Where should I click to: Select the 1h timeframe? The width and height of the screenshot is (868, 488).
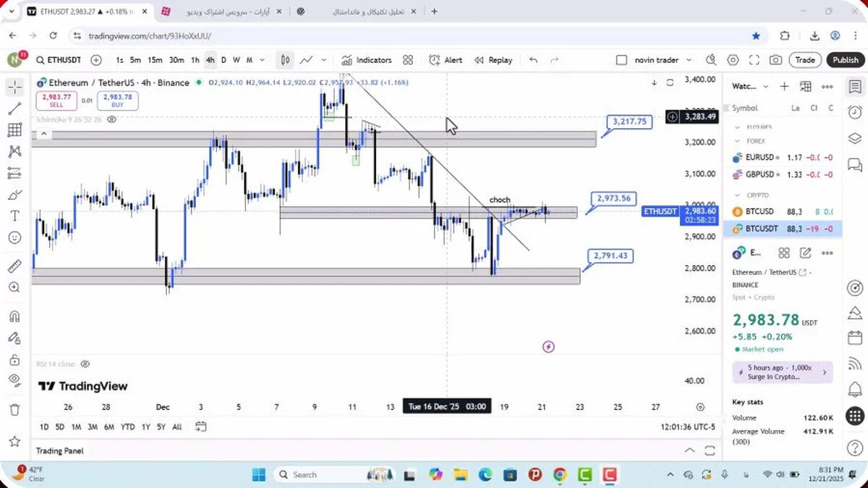click(x=195, y=60)
